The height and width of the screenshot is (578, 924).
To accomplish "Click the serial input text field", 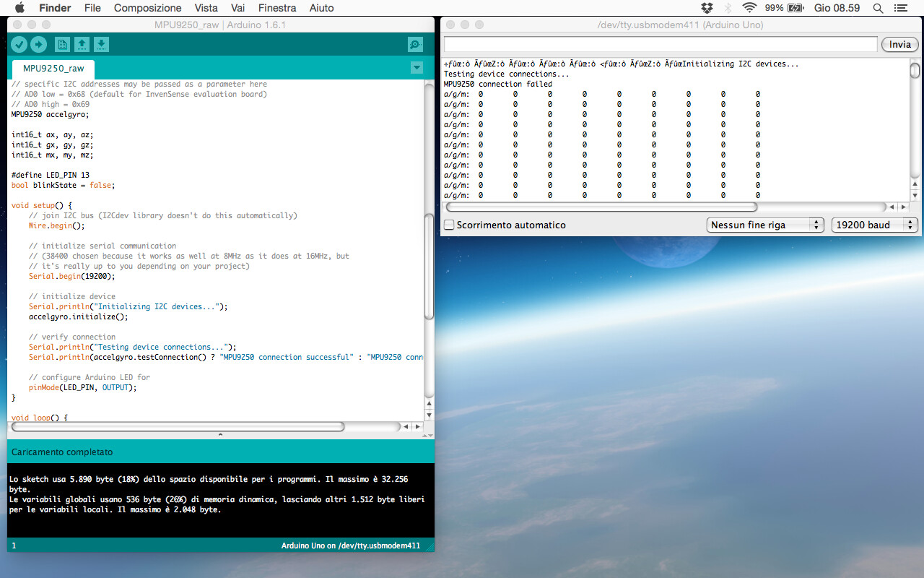I will pyautogui.click(x=660, y=44).
